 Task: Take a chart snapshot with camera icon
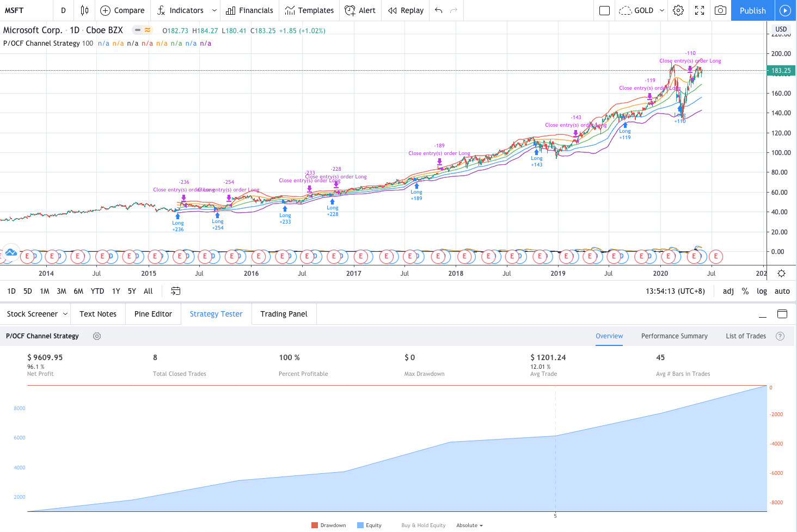pyautogui.click(x=720, y=10)
